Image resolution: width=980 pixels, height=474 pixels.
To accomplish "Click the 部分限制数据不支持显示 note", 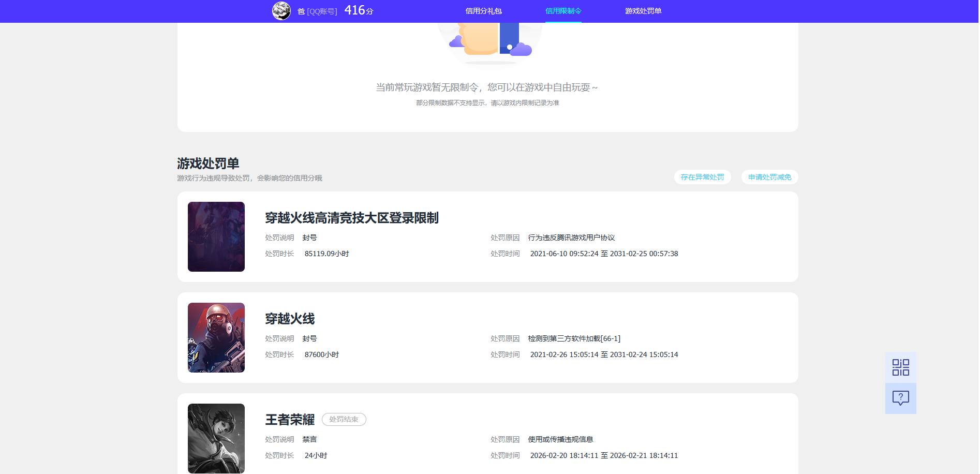I will 487,103.
